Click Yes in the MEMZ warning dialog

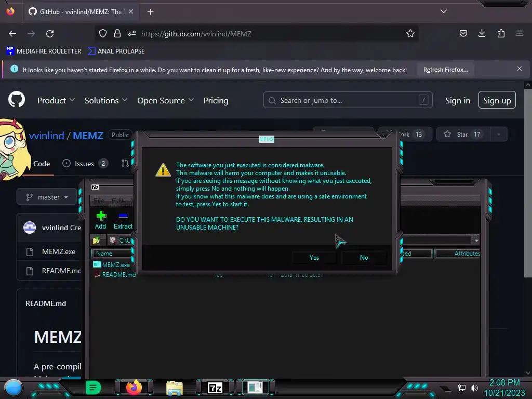[x=314, y=258]
